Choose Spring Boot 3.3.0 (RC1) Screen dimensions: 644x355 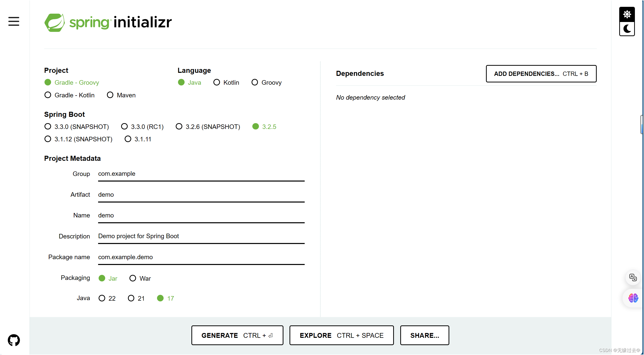pos(124,126)
